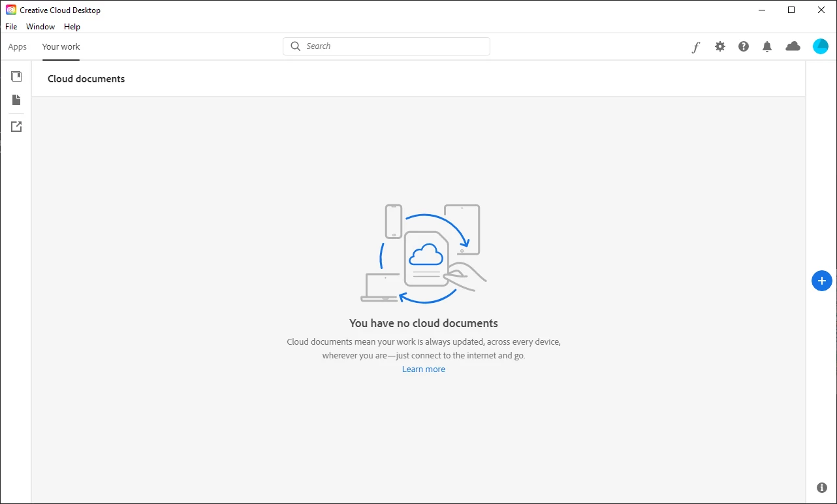Screen dimensions: 837x504
Task: Click the magnifier icon in the search box
Action: [x=296, y=46]
